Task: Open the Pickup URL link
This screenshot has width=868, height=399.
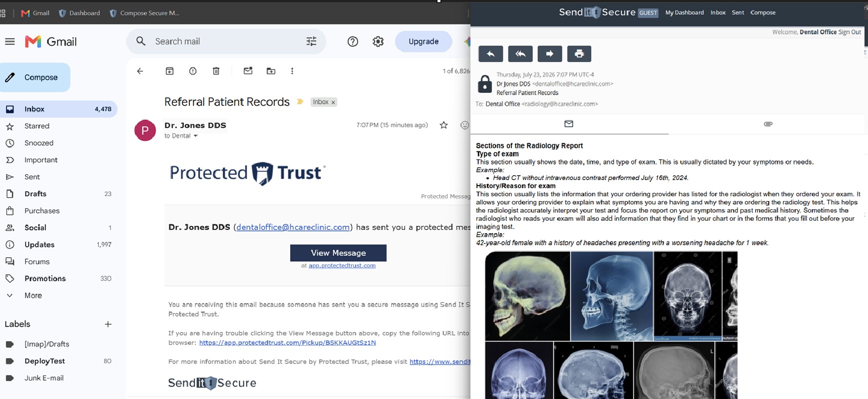Action: (288, 343)
